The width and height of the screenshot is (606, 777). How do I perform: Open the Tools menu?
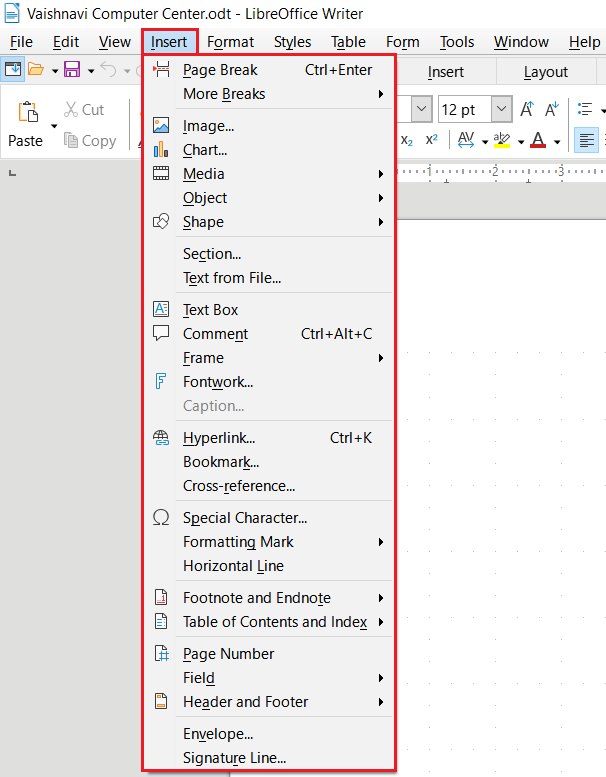457,42
